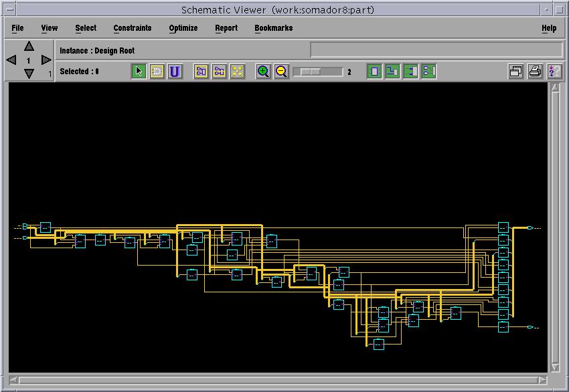
Task: Click the gate shape toolbar icon
Action: (157, 71)
